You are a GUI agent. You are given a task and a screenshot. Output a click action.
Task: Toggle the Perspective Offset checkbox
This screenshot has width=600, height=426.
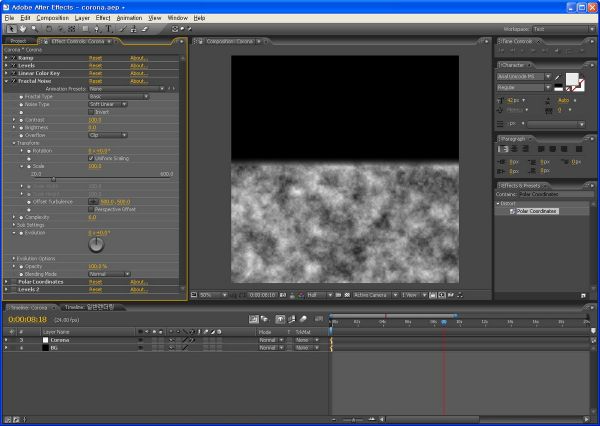[91, 210]
